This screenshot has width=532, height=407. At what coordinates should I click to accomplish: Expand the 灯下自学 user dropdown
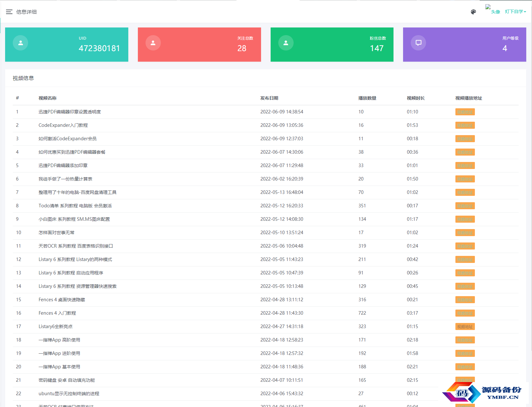(515, 12)
